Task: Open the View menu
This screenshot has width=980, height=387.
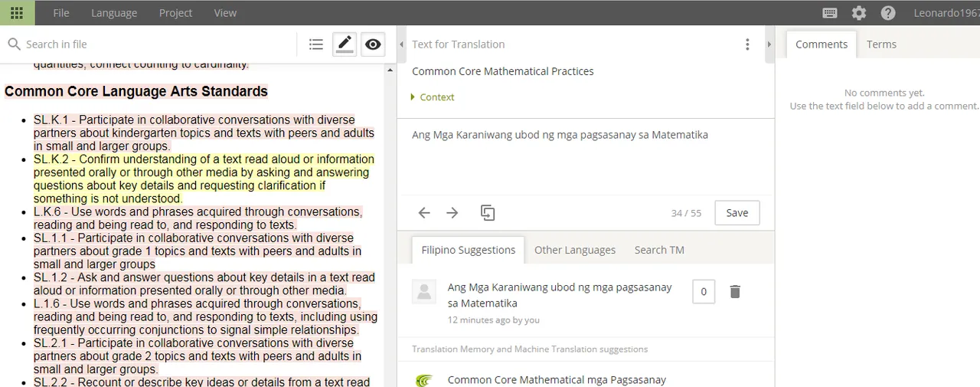Action: tap(225, 13)
